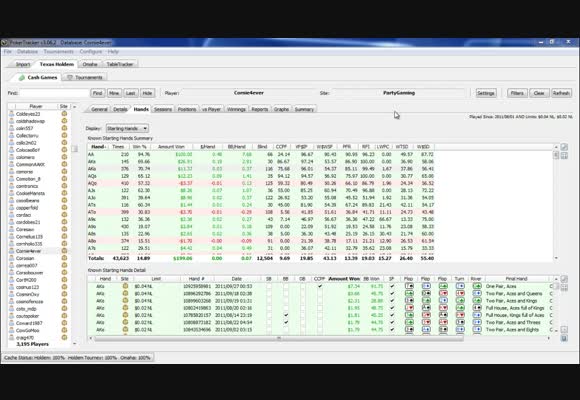Image resolution: width=580 pixels, height=400 pixels.
Task: Click the Find text input field
Action: tap(54, 93)
